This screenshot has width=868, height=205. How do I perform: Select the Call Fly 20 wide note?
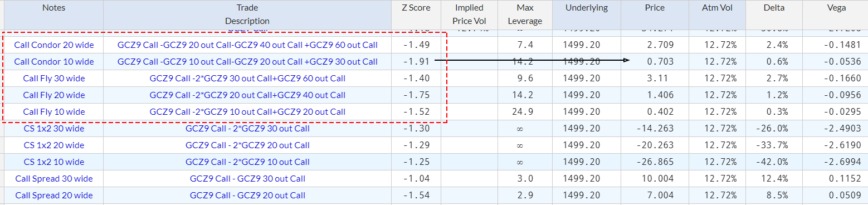pos(54,95)
